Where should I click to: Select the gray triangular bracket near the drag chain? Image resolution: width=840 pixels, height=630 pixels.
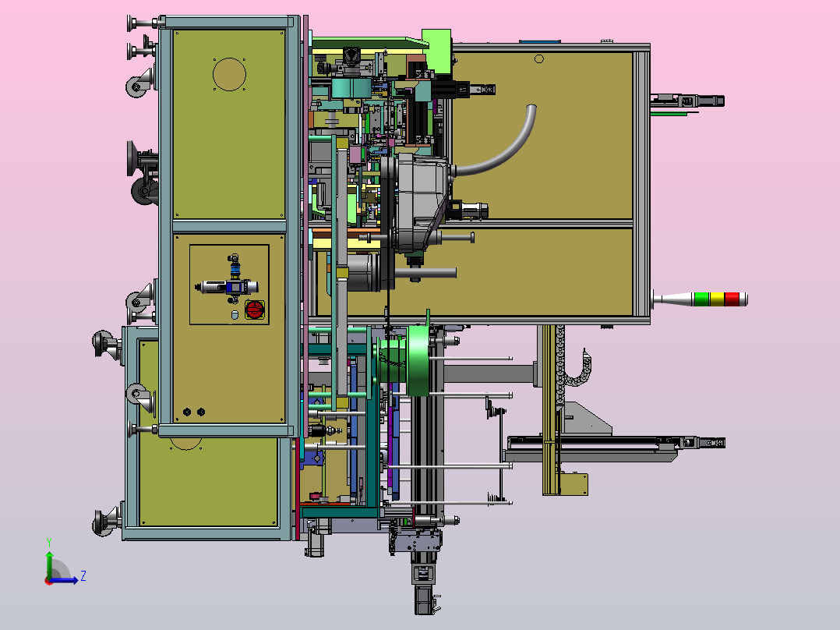point(588,418)
